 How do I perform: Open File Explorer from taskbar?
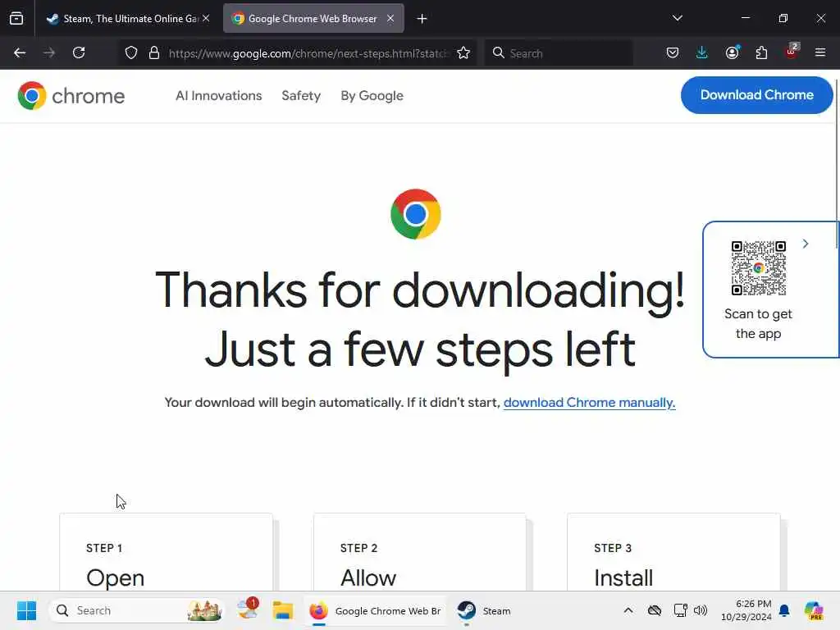[x=282, y=610]
